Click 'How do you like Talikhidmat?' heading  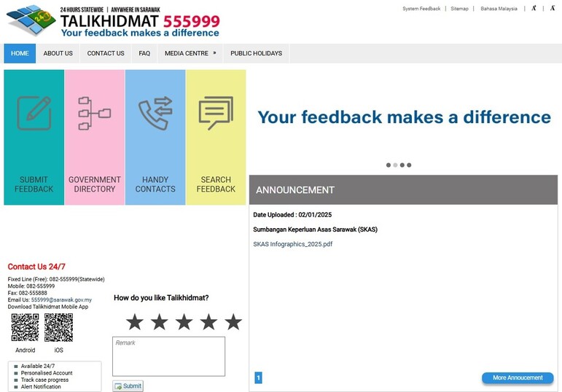[161, 298]
